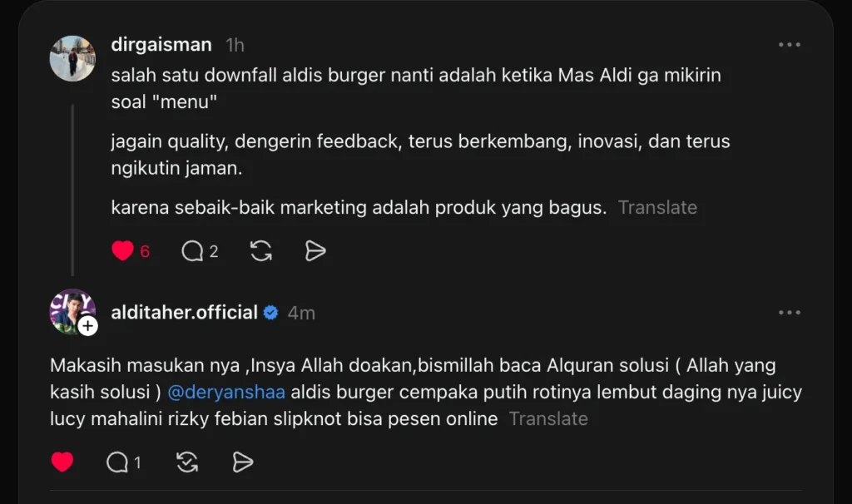Screen dimensions: 852x504
Task: Click the blue verified badge
Action: click(271, 313)
